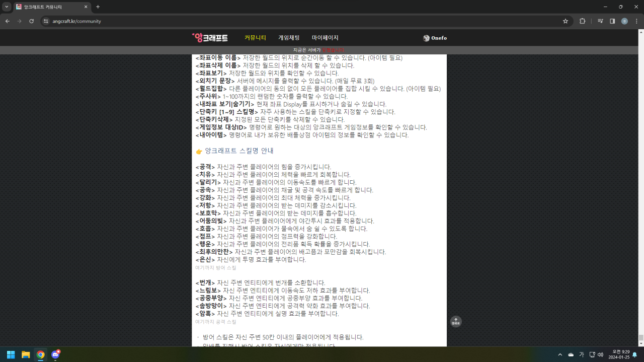
Task: Open Discord from the Windows taskbar
Action: pyautogui.click(x=55, y=354)
